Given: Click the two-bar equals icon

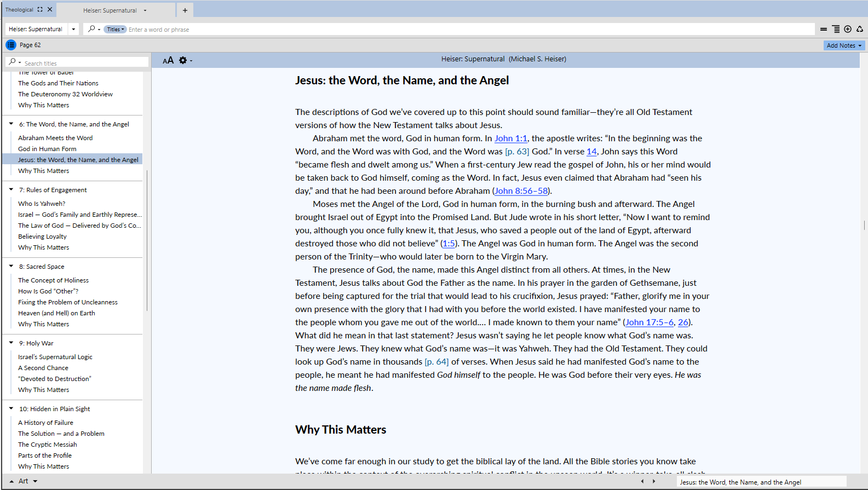Looking at the screenshot, I should click(824, 29).
